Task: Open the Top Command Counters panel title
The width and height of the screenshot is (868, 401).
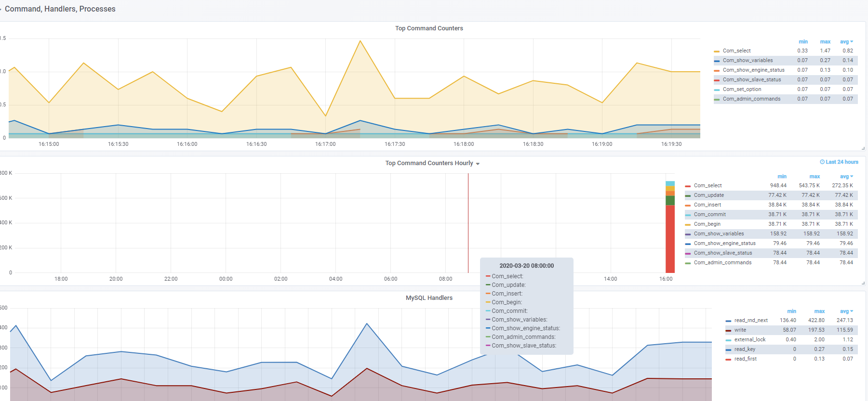Action: (429, 28)
